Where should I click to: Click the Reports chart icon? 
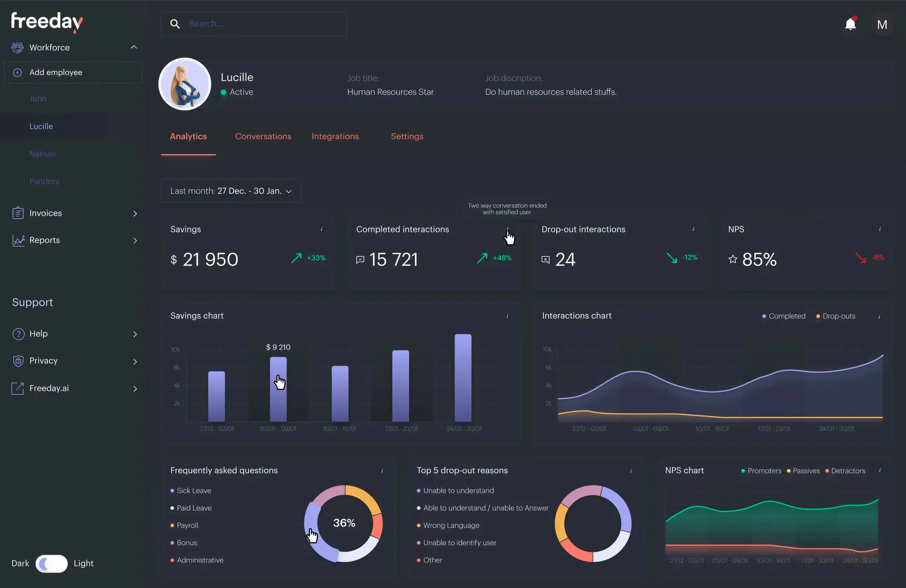click(x=18, y=240)
